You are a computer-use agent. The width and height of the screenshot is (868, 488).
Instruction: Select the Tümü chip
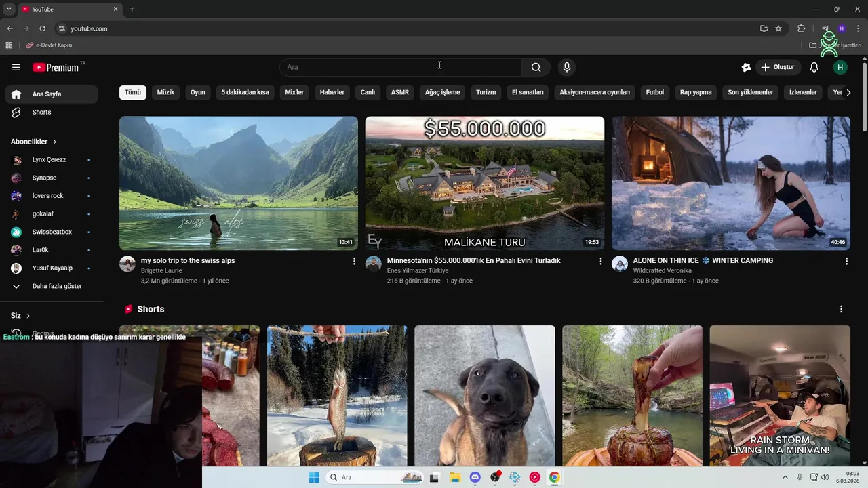133,92
